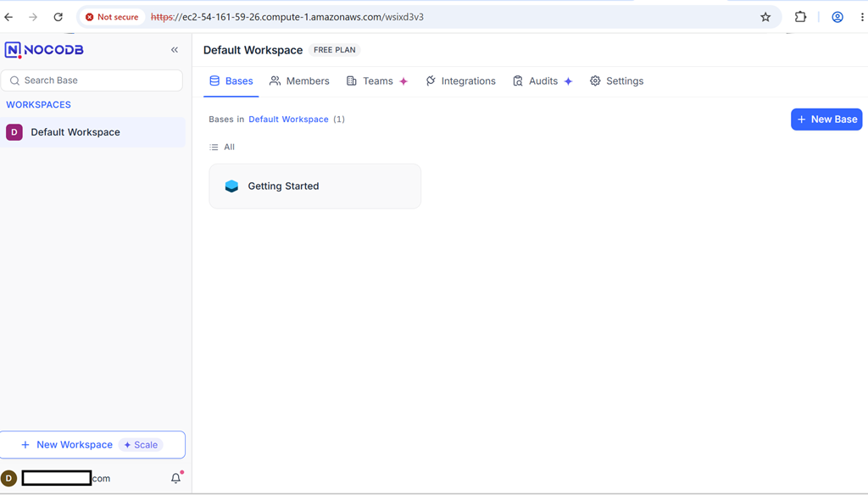Click the user avatar D at bottom
Viewport: 868px width, 495px height.
[8, 478]
